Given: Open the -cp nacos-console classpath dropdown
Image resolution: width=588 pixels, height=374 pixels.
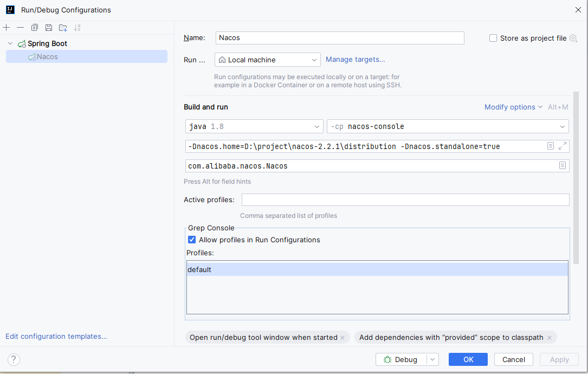Looking at the screenshot, I should tap(448, 126).
